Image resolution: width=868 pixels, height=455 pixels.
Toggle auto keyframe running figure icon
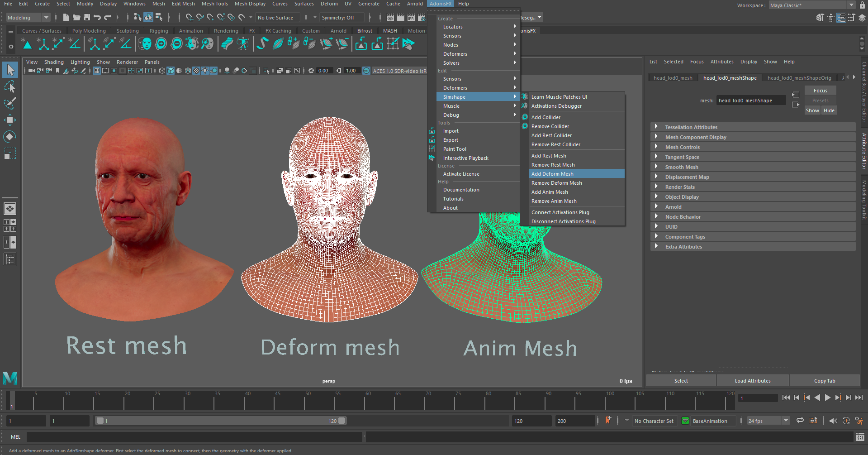[859, 421]
